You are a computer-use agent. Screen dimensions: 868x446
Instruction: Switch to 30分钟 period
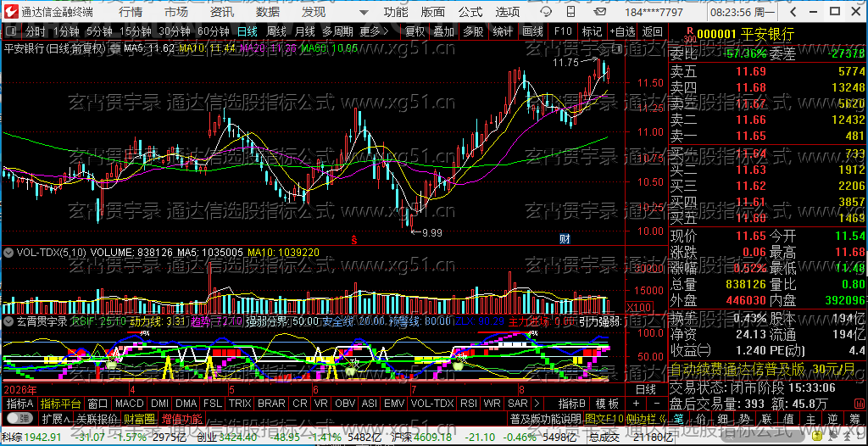[x=174, y=31]
